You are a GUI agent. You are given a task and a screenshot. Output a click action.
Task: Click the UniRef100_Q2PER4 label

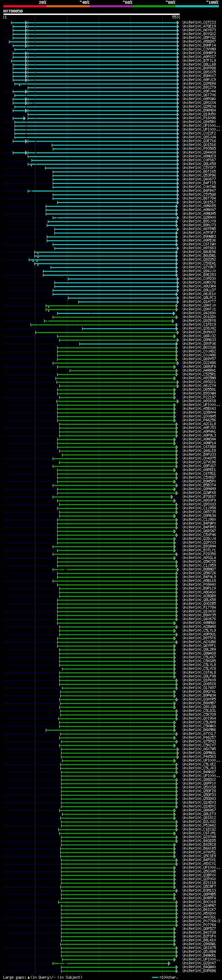click(199, 83)
